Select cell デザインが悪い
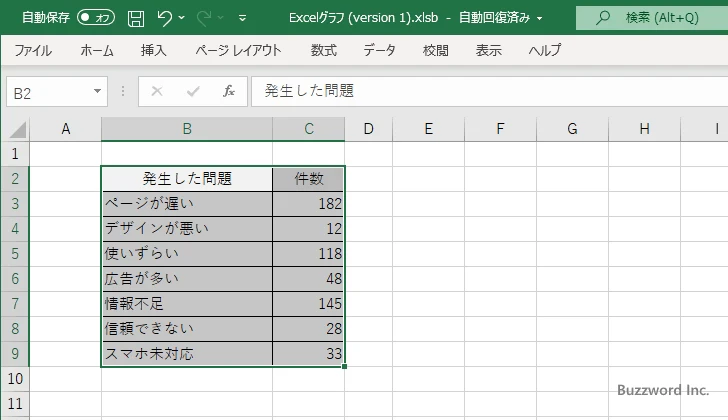728x420 pixels. tap(187, 229)
